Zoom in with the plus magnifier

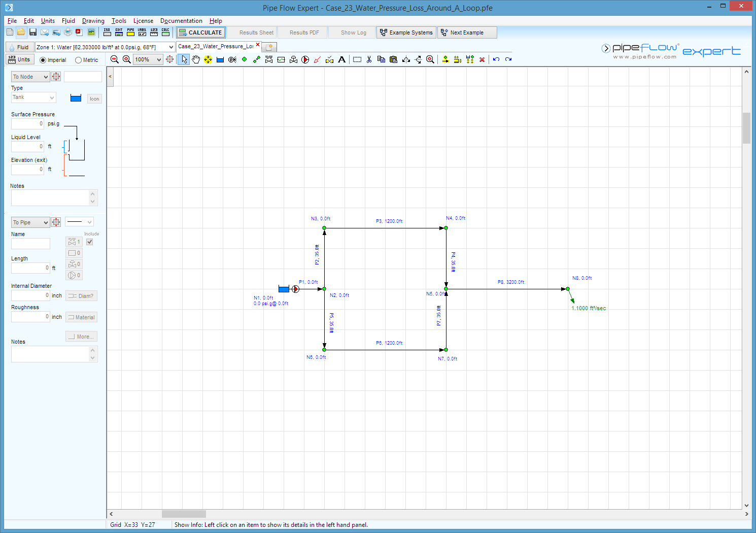[x=127, y=59]
